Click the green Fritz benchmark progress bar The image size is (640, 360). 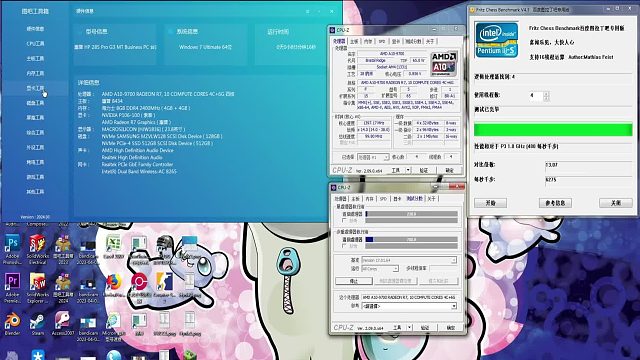click(x=553, y=130)
